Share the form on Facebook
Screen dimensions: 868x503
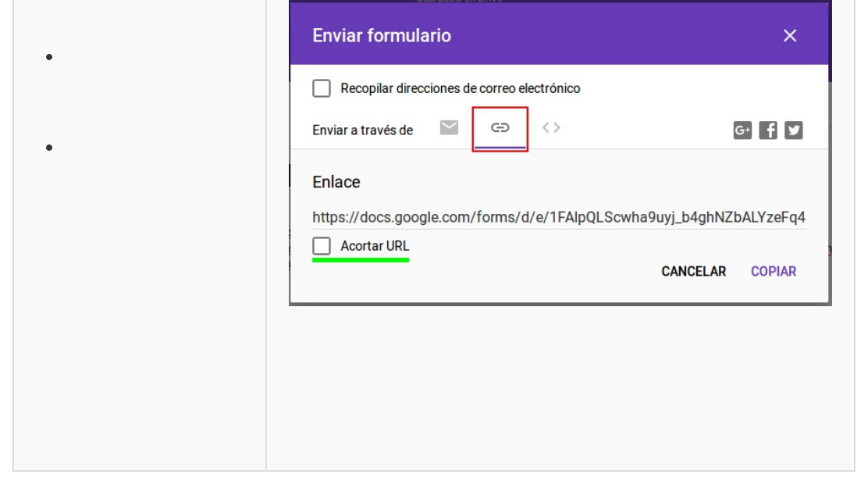[x=768, y=131]
